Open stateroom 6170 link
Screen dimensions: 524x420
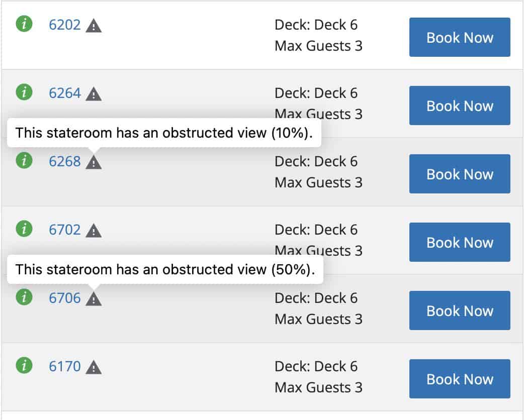tap(64, 366)
